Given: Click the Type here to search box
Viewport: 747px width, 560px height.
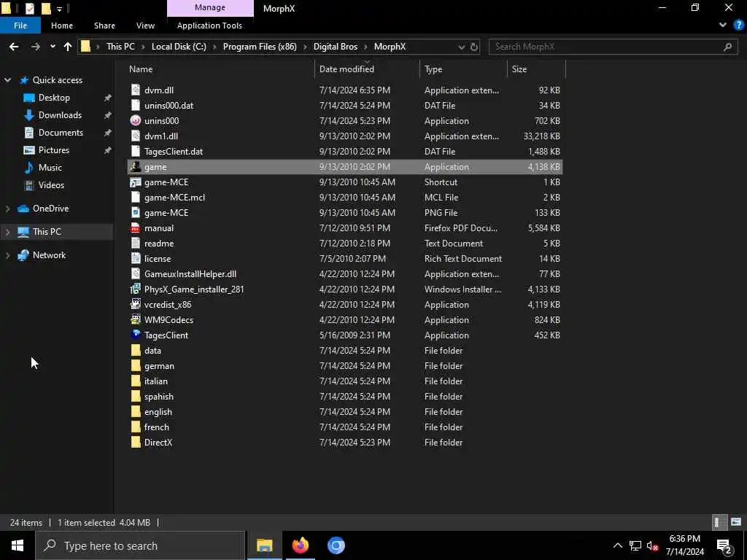Looking at the screenshot, I should click(x=141, y=545).
